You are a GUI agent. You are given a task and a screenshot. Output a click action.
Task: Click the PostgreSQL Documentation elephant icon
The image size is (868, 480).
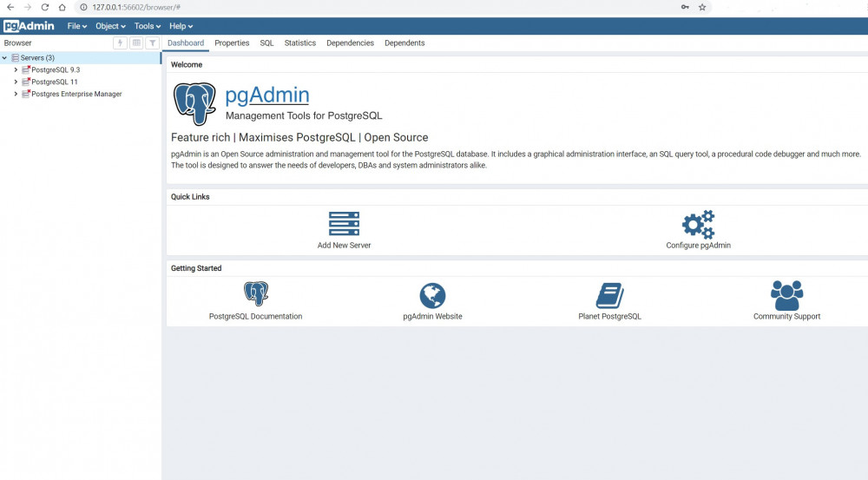(x=256, y=294)
